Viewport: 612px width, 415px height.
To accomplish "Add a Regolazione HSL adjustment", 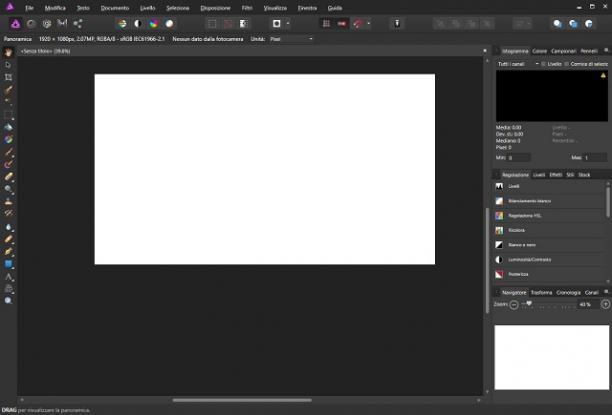I will point(549,216).
